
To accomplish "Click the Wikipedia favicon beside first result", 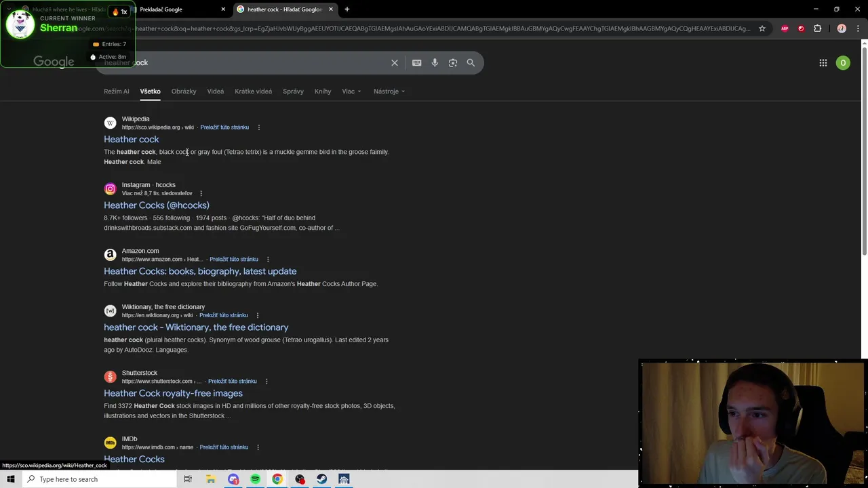I will (110, 123).
